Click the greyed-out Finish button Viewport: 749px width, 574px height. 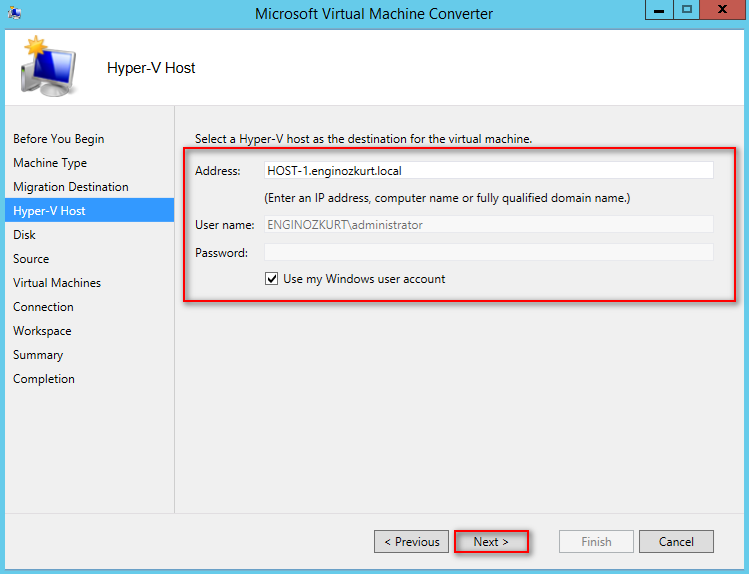596,542
